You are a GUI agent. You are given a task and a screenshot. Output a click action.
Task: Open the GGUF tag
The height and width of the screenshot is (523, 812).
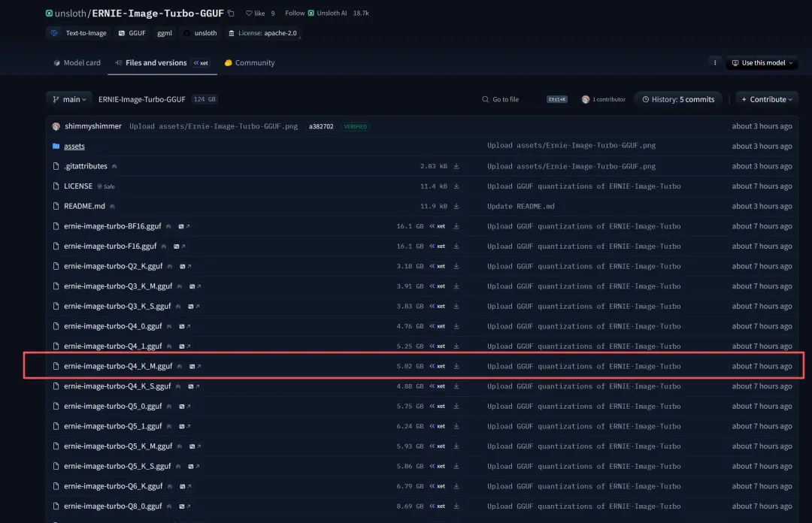pos(132,32)
